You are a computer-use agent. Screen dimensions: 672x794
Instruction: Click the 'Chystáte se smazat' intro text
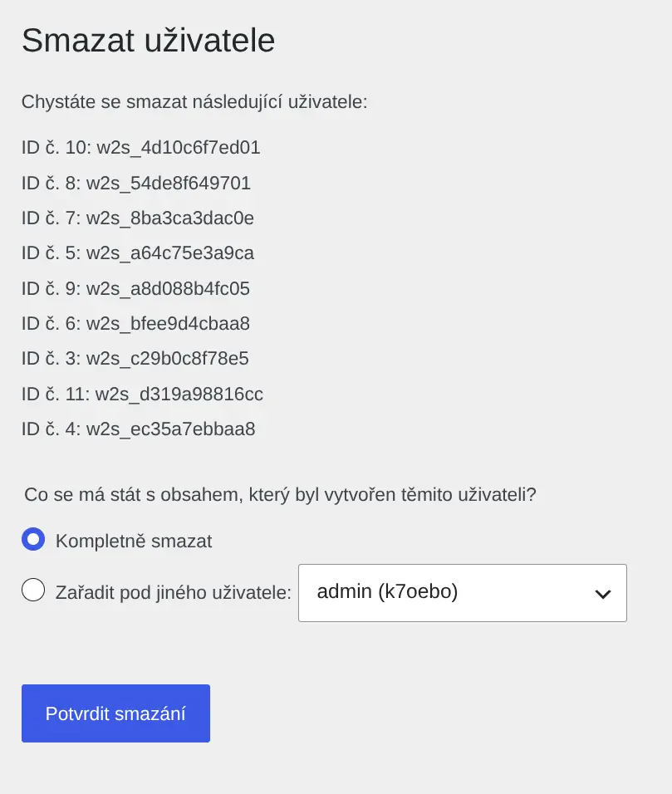(x=194, y=102)
